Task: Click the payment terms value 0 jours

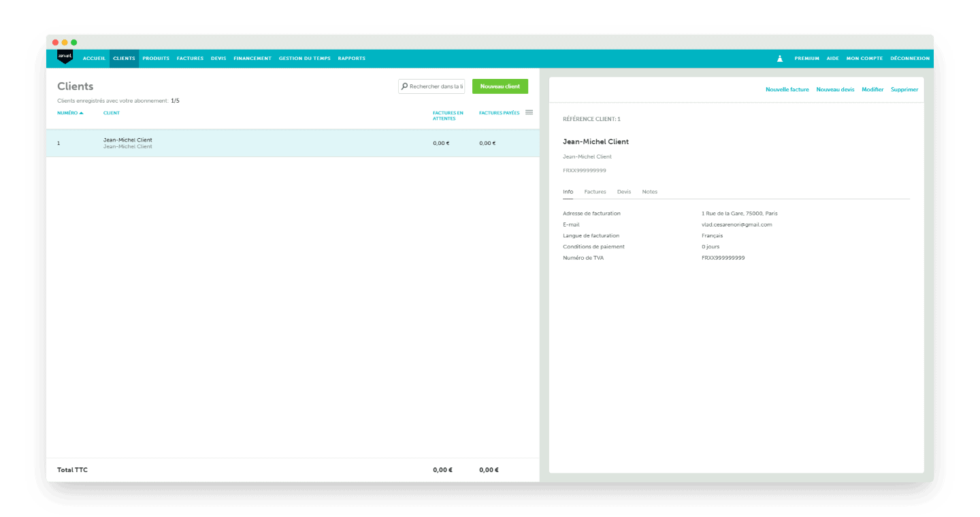Action: (x=710, y=247)
